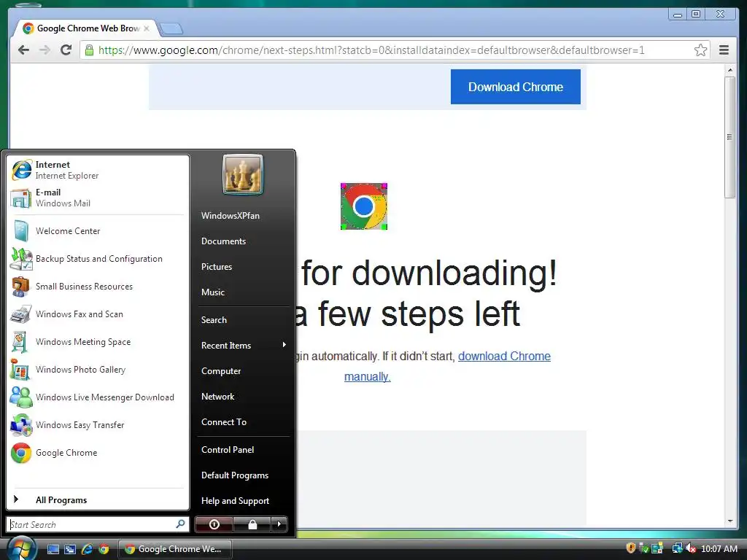The image size is (747, 560).
Task: Reload the page with the refresh icon
Action: [66, 50]
